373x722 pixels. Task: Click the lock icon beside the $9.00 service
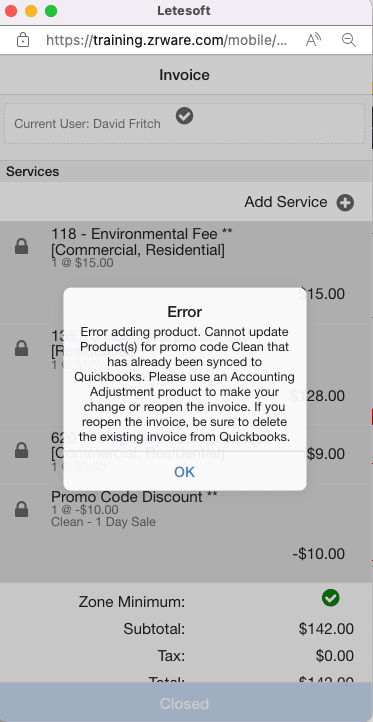click(22, 449)
